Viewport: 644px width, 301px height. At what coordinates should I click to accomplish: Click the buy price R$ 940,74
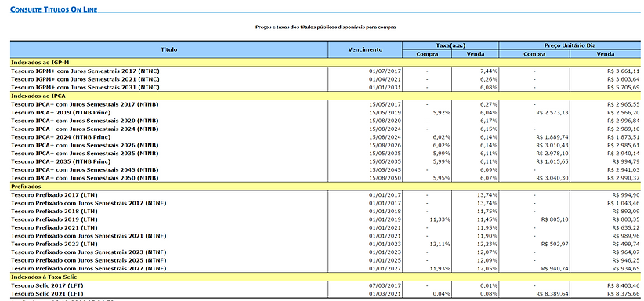[x=555, y=269]
